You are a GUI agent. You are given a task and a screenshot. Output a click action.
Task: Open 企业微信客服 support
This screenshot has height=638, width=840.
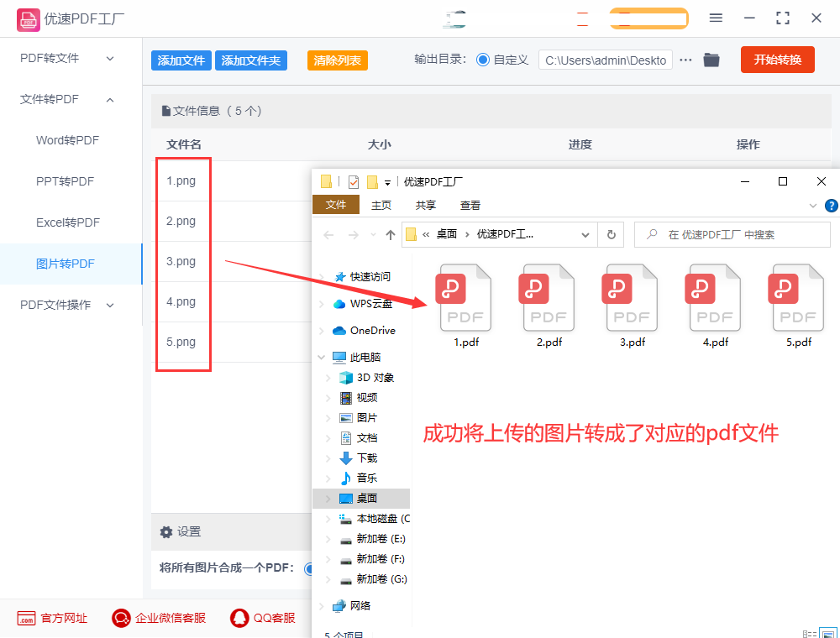tap(159, 618)
